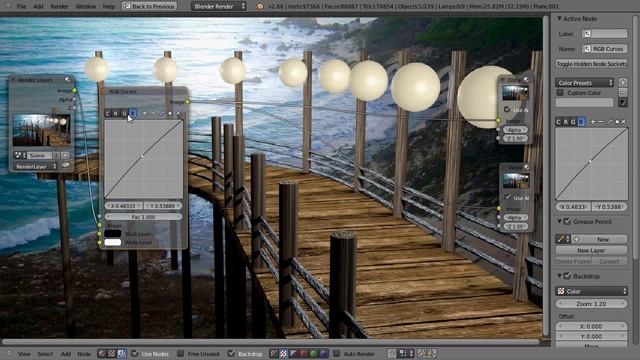Screen dimensions: 640x360
Task: Switch to compositing nodes tree type
Action: point(121,353)
